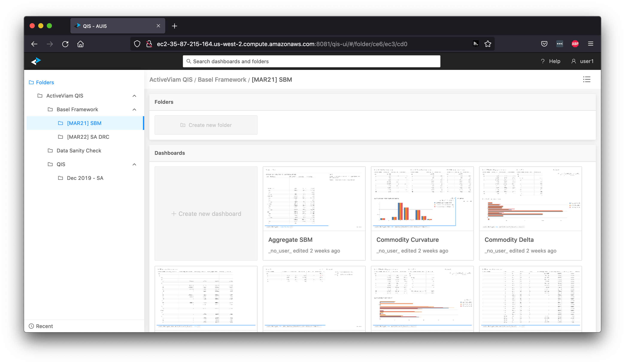Viewport: 625px width, 364px height.
Task: Open Recent section in sidebar
Action: [41, 326]
